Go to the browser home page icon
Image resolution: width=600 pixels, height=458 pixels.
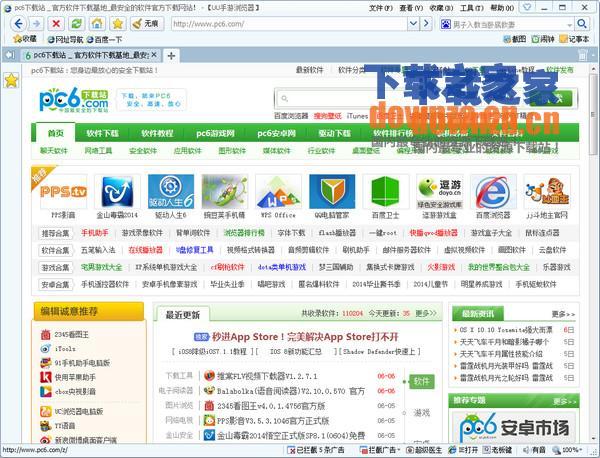click(x=96, y=23)
